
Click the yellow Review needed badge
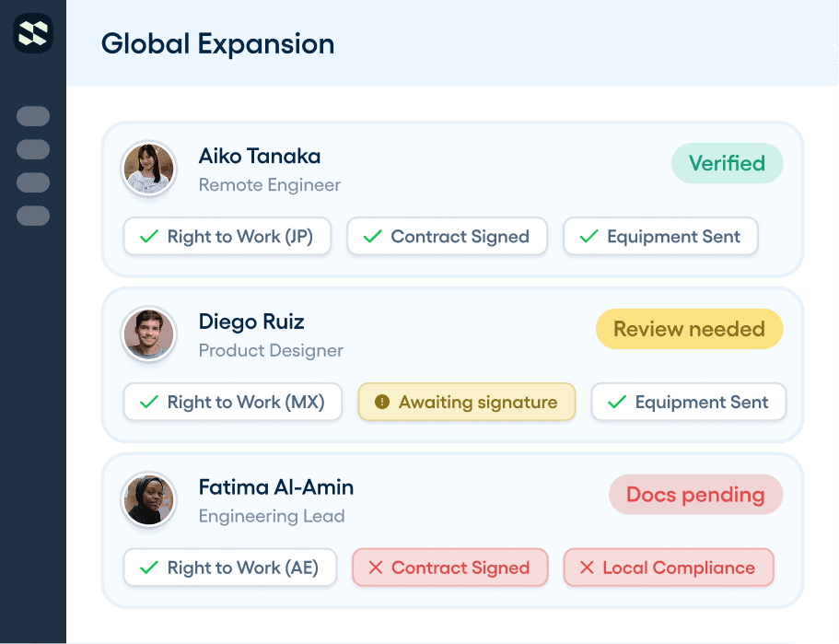tap(689, 329)
